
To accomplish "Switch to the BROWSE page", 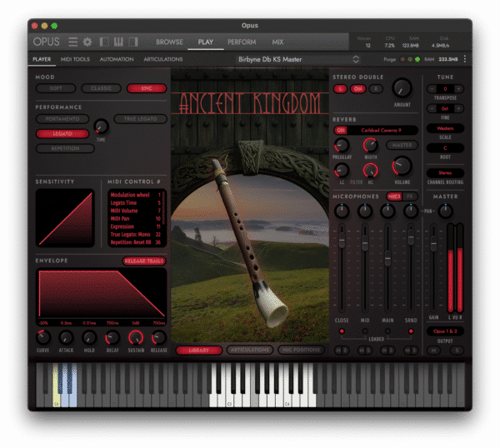I will [x=169, y=42].
